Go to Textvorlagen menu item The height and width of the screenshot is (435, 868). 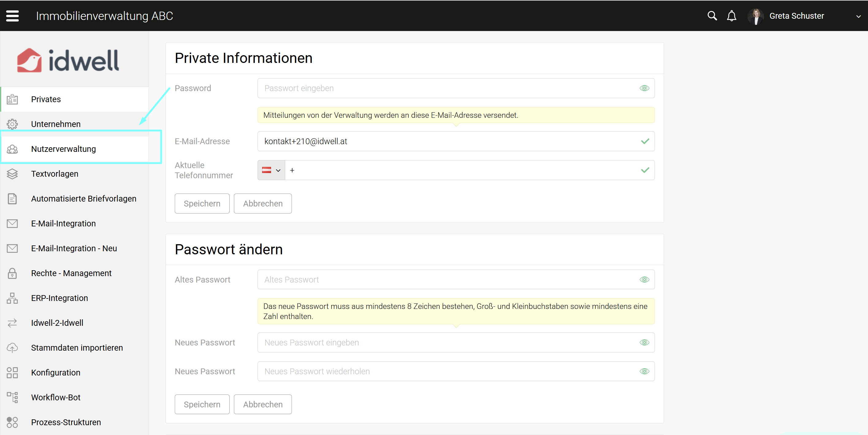(x=55, y=174)
